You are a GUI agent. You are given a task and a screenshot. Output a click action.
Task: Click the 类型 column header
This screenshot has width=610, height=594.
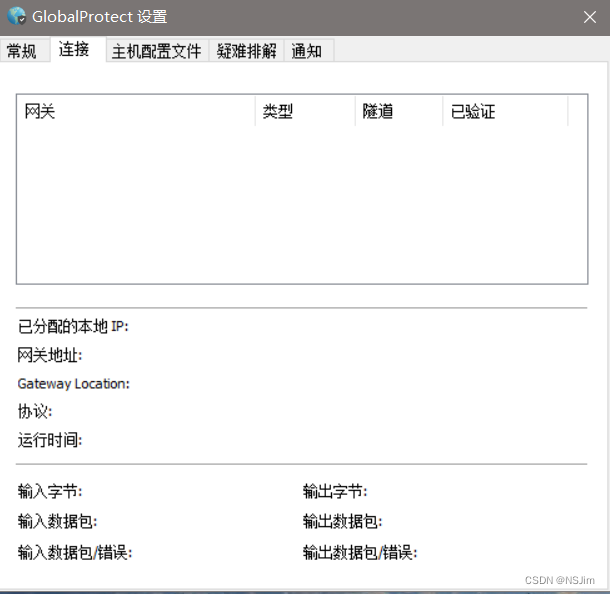[x=305, y=111]
